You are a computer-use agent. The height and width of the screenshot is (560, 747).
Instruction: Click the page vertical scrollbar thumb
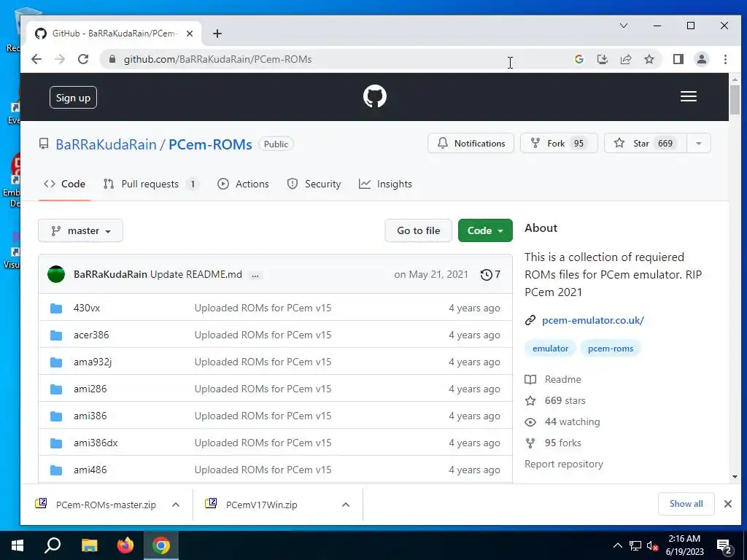[x=735, y=99]
